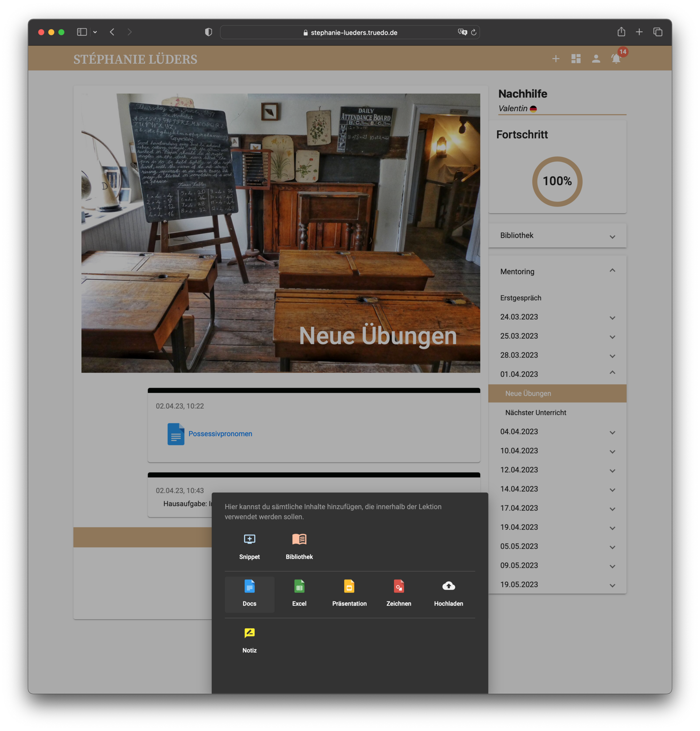Open the notifications bell
The width and height of the screenshot is (700, 731).
point(616,59)
